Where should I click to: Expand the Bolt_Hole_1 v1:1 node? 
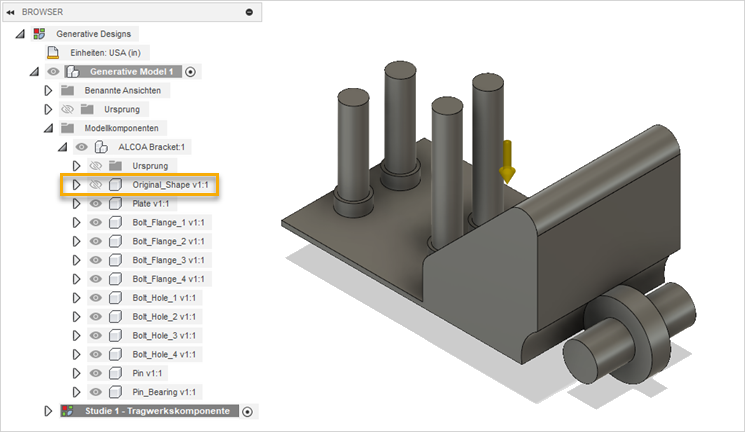(76, 298)
